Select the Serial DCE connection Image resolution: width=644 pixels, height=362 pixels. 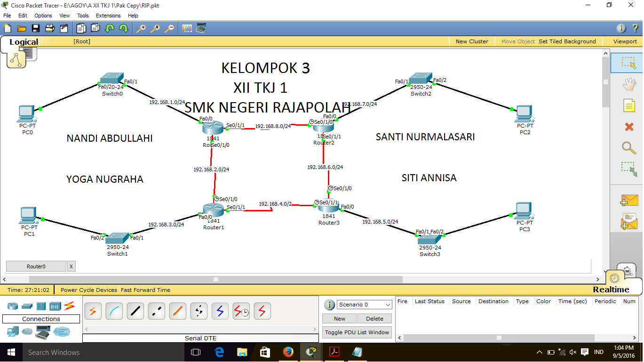(x=241, y=311)
